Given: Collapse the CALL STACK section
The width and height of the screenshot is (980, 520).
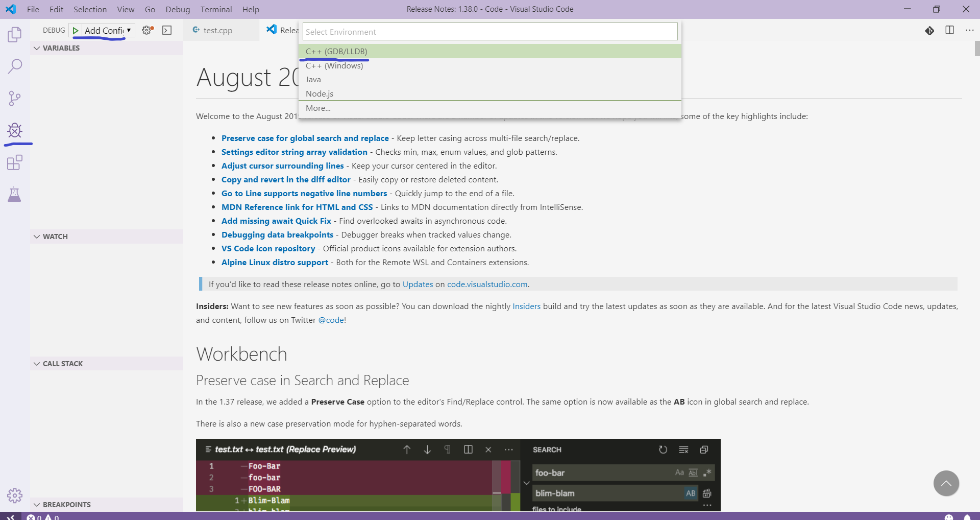Looking at the screenshot, I should pyautogui.click(x=106, y=364).
